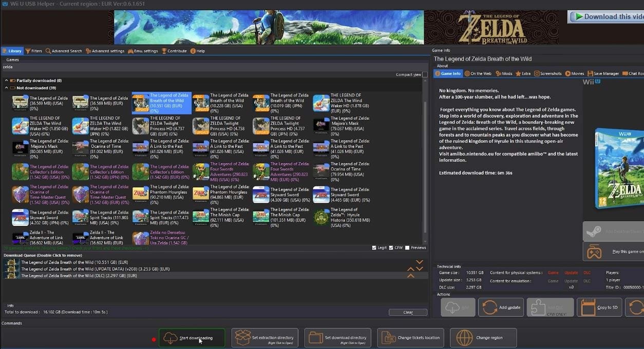This screenshot has height=349, width=644.
Task: Move the DLC queue item up
Action: (x=410, y=276)
